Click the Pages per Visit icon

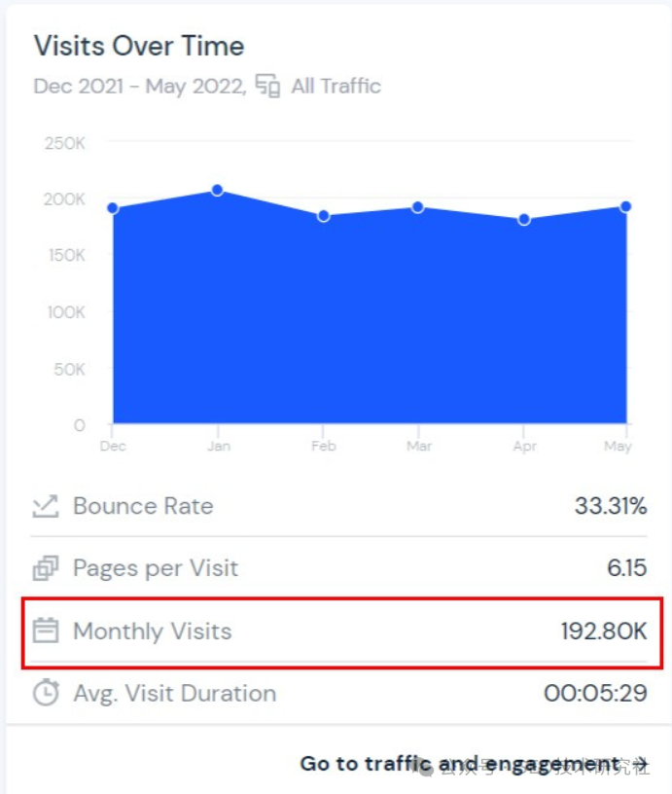click(45, 568)
